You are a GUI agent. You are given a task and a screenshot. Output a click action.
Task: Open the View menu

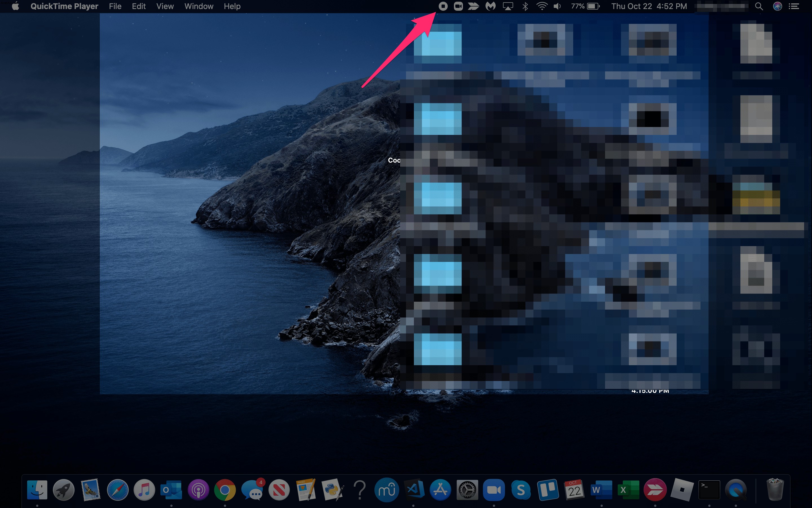165,6
